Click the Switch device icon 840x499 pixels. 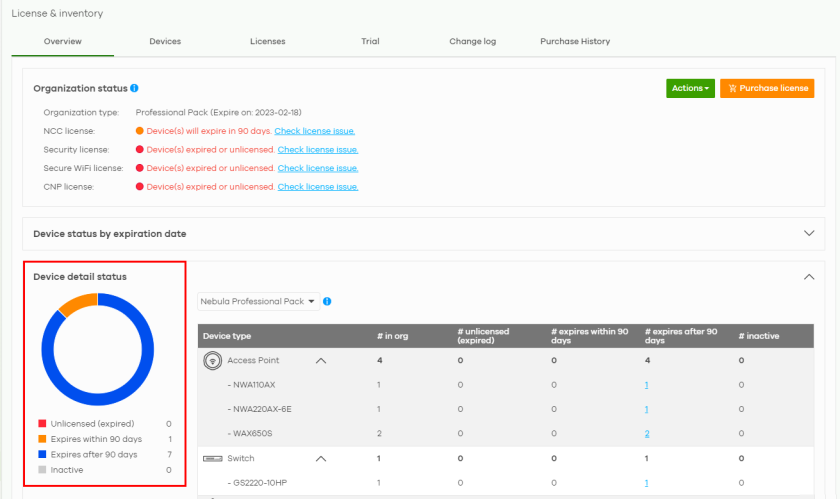[212, 458]
